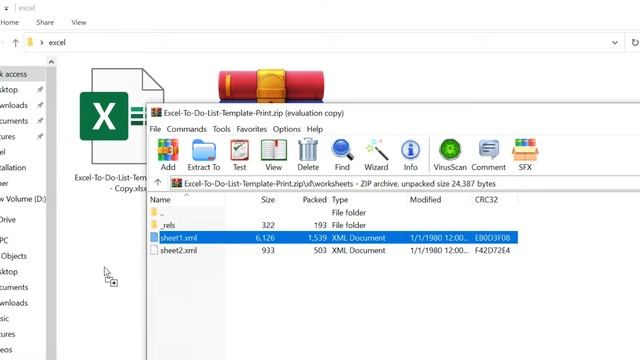The height and width of the screenshot is (360, 640).
Task: Open the Commands menu
Action: [187, 129]
